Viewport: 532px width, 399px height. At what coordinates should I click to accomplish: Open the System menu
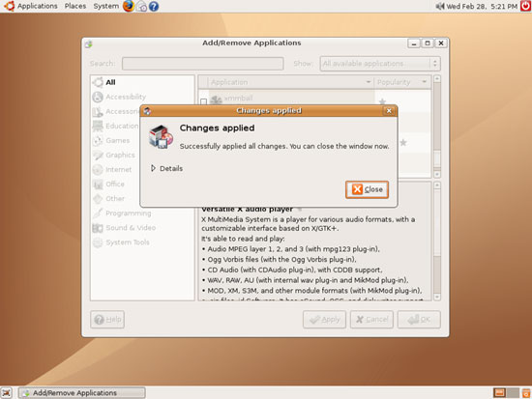coord(105,6)
